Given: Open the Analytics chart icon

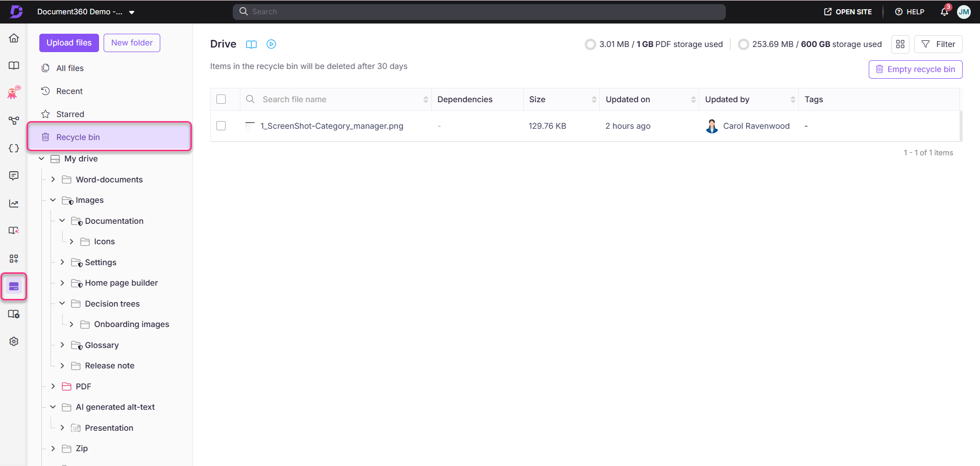Looking at the screenshot, I should [14, 203].
